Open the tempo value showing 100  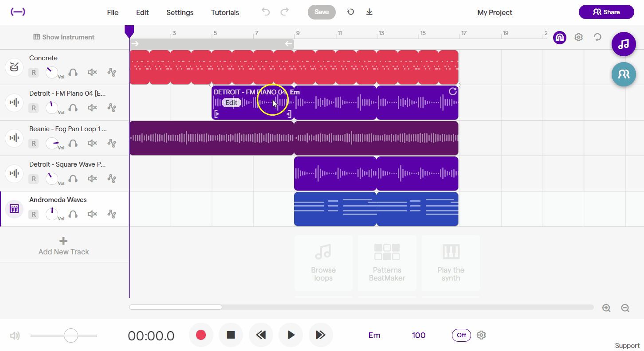tap(418, 335)
